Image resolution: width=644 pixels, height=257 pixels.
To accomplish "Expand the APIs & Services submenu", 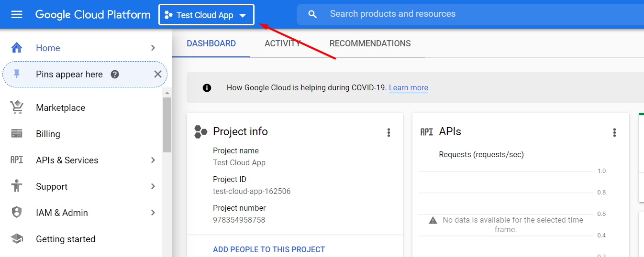I will [x=153, y=160].
